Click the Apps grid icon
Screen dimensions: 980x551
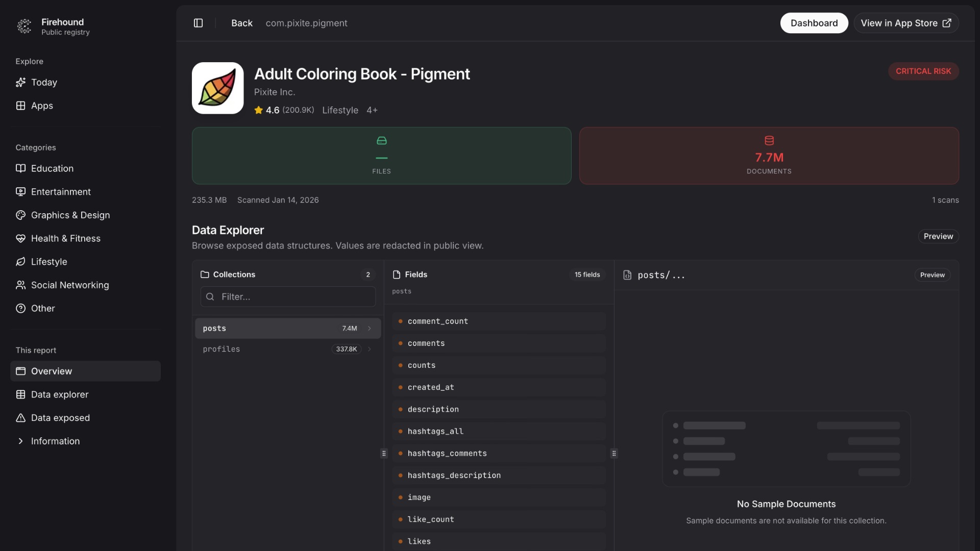[x=20, y=106]
